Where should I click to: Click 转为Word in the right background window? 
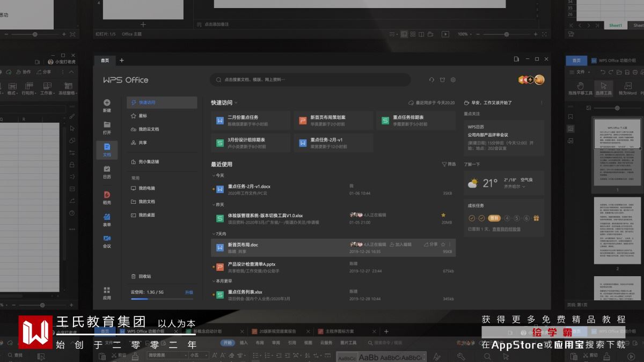tap(627, 89)
